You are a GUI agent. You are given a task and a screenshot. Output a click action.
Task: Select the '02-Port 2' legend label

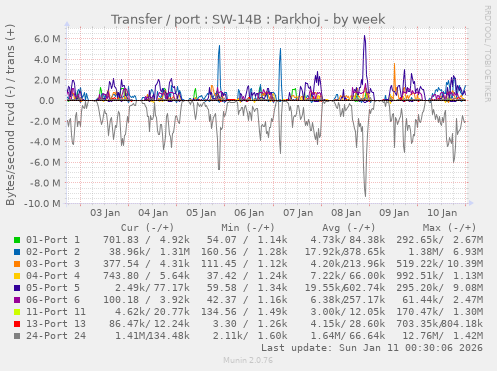tap(53, 252)
